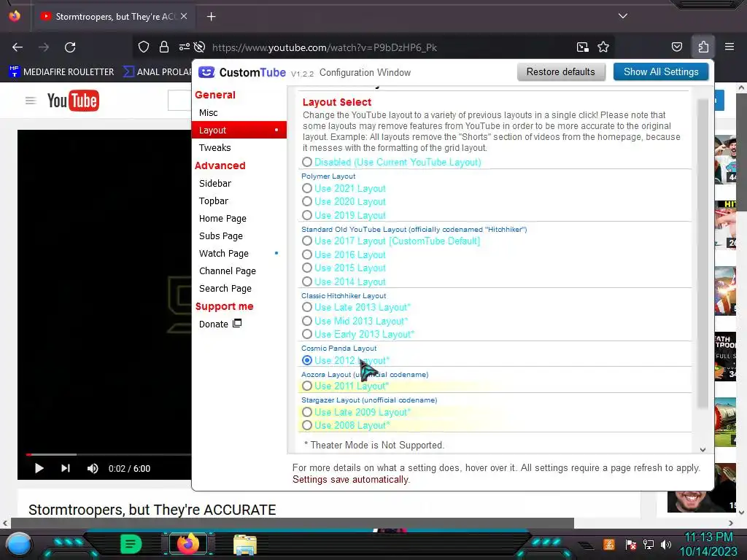
Task: Open the Pocket save icon
Action: pos(676,47)
